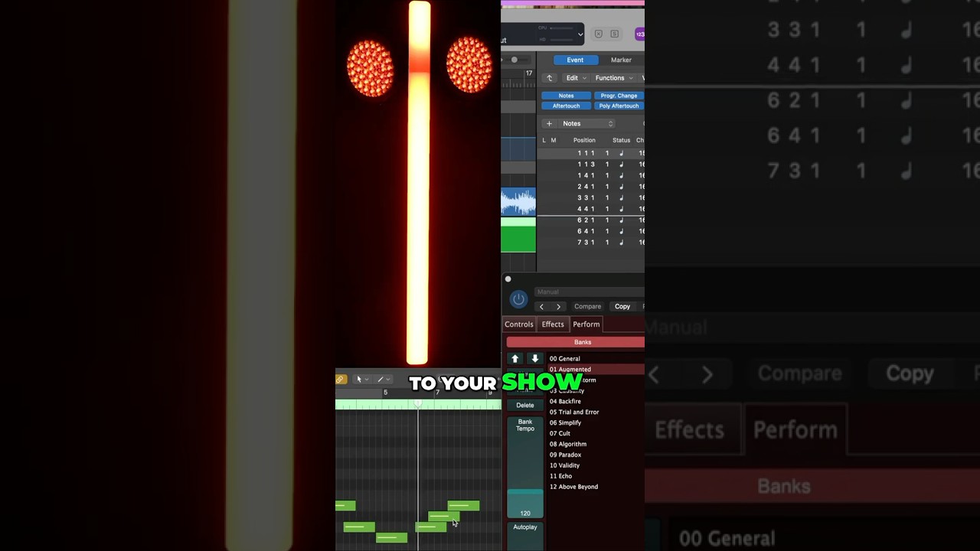Select bank 06 Simplify

coord(595,423)
